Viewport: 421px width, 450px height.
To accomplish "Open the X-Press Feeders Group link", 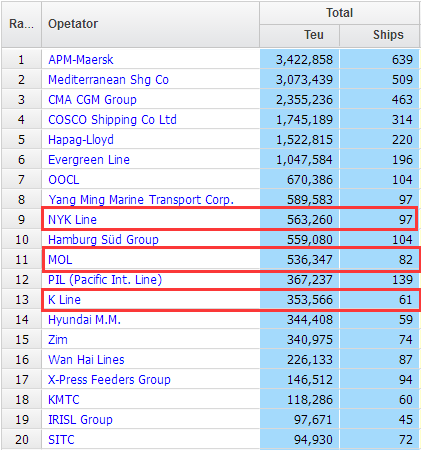I will click(109, 380).
